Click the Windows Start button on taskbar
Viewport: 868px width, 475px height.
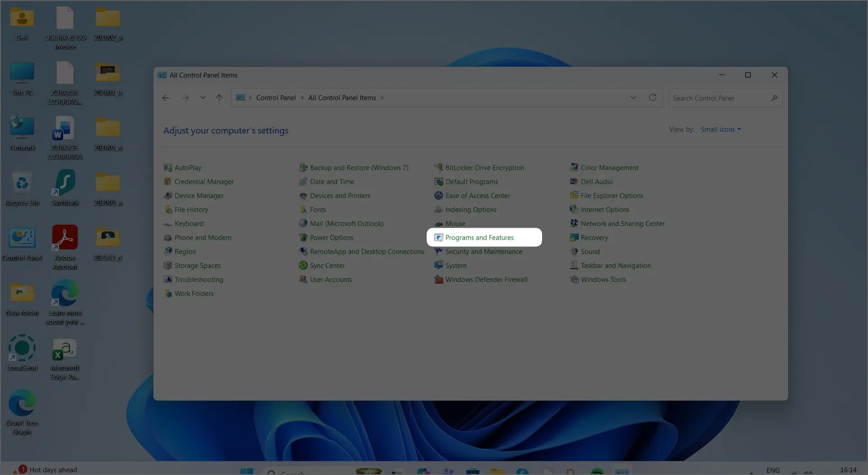tap(246, 471)
